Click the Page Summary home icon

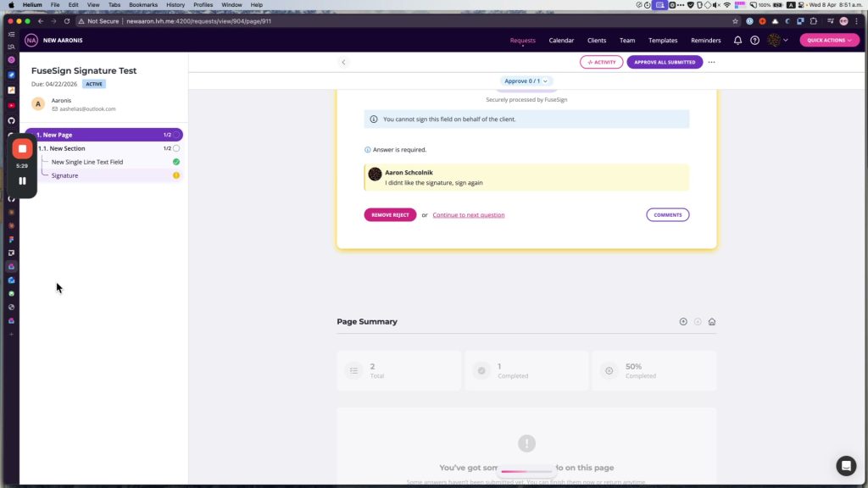coord(712,321)
